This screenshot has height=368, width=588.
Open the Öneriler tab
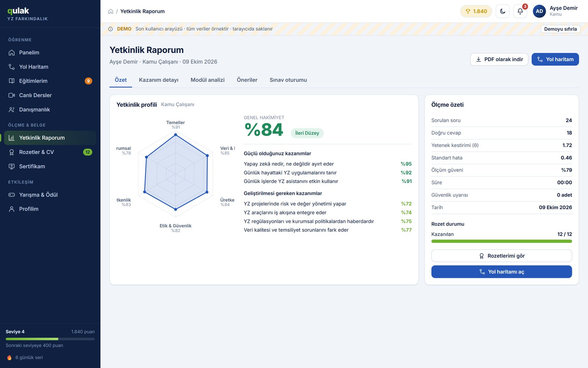[x=247, y=80]
